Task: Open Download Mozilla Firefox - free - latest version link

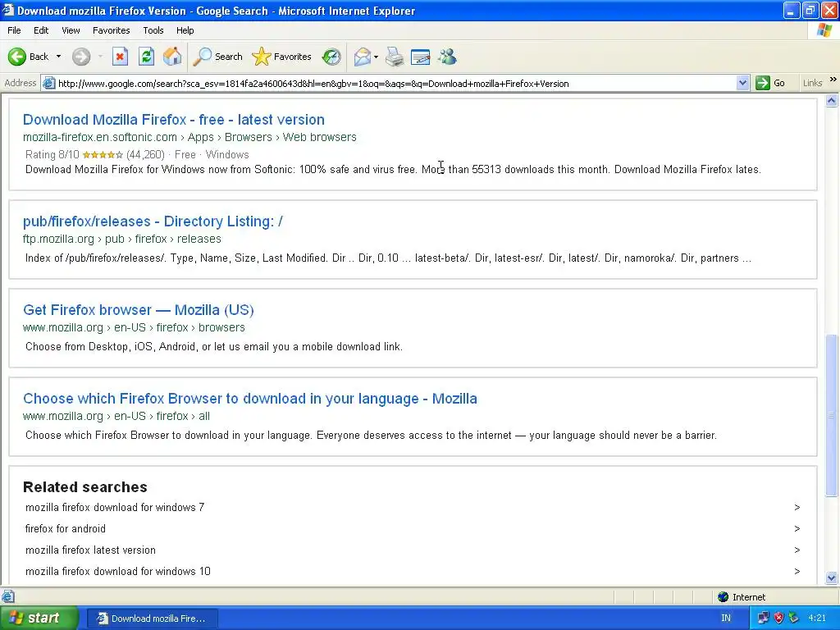Action: coord(174,120)
